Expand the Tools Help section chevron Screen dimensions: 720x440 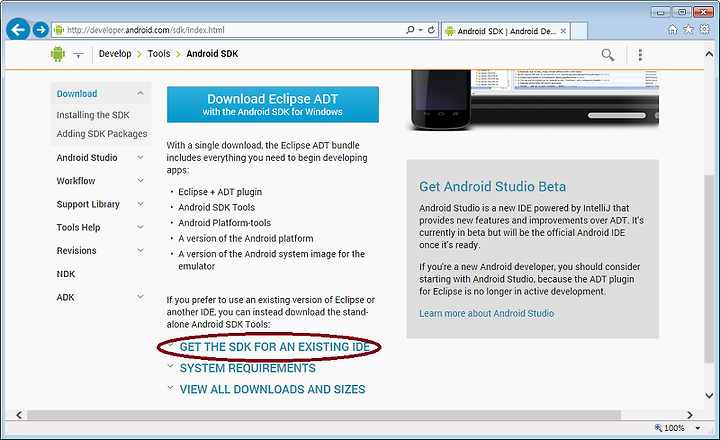[141, 227]
